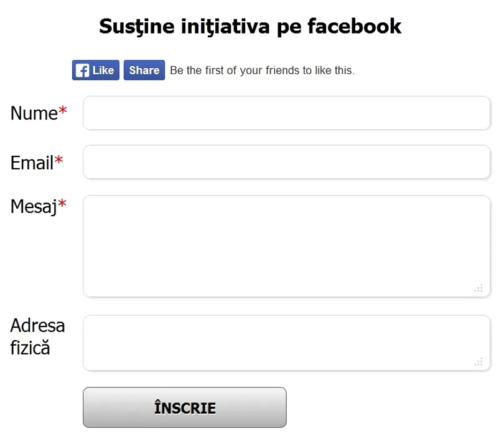The width and height of the screenshot is (504, 436).
Task: Select the Adresa fizică text area
Action: pyautogui.click(x=286, y=342)
